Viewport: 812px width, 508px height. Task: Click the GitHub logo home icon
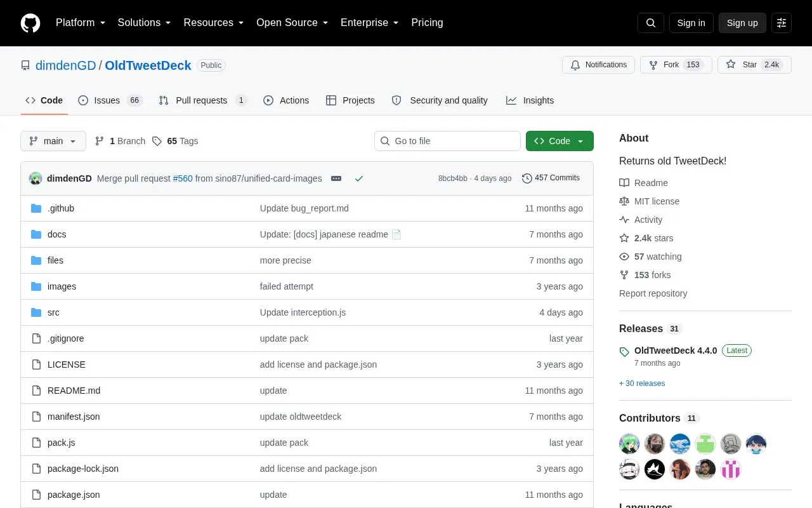(30, 23)
